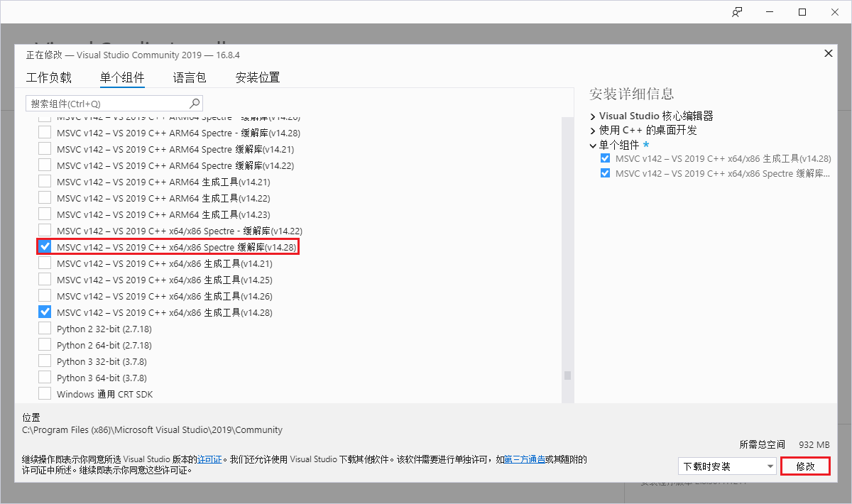Viewport: 852px width, 504px height.
Task: Check ARM64 Spectre 缓解库(v14.22) checkbox
Action: (x=45, y=165)
